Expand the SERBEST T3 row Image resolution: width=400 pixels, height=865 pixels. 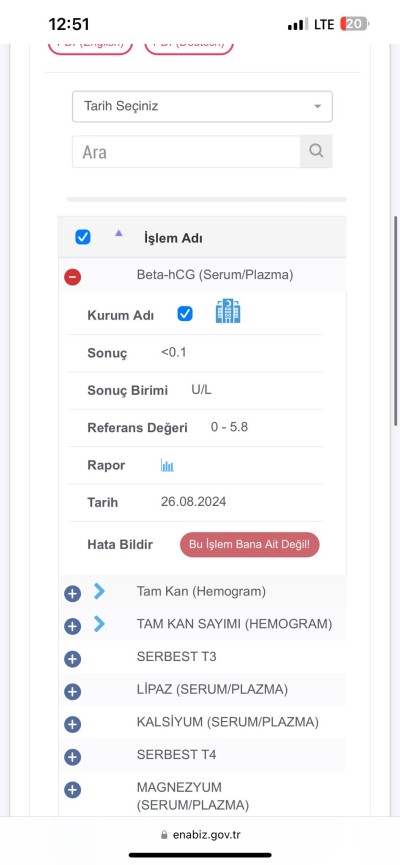pos(72,659)
